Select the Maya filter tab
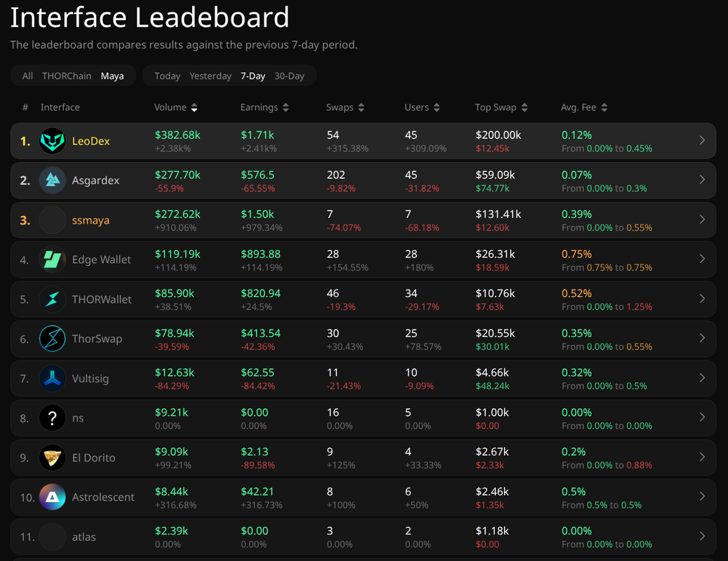 point(112,76)
